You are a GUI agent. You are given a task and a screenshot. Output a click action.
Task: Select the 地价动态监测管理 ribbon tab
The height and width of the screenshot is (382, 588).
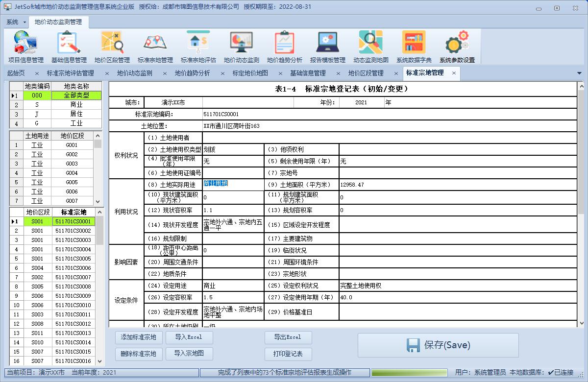click(58, 22)
